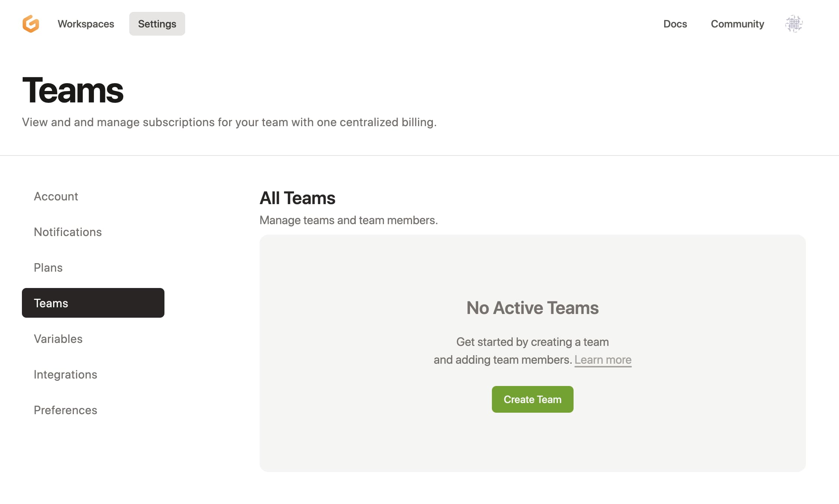Open the user avatar menu

[794, 24]
